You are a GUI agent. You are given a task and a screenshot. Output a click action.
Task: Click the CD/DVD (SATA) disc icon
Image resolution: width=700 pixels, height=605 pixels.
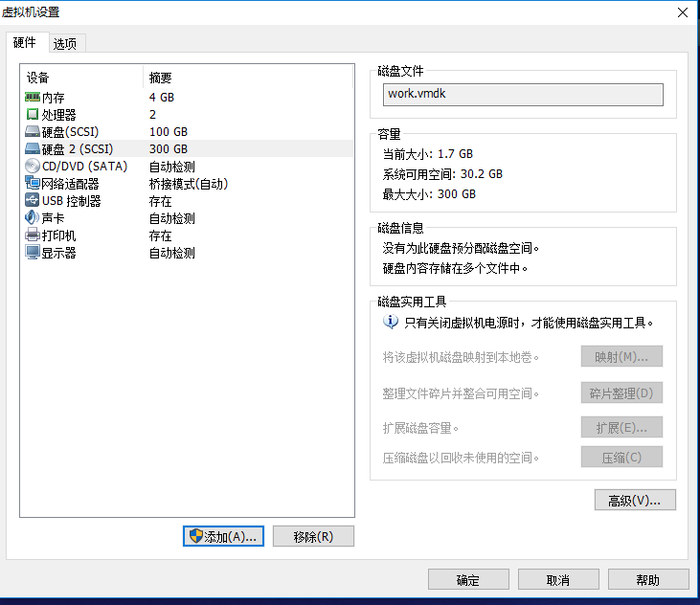point(33,166)
